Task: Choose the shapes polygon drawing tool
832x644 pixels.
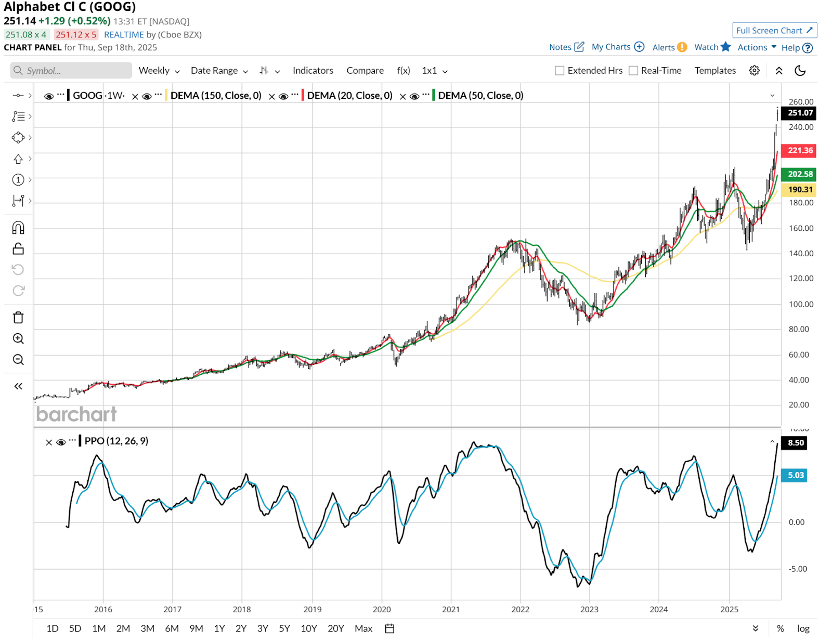Action: pyautogui.click(x=18, y=138)
